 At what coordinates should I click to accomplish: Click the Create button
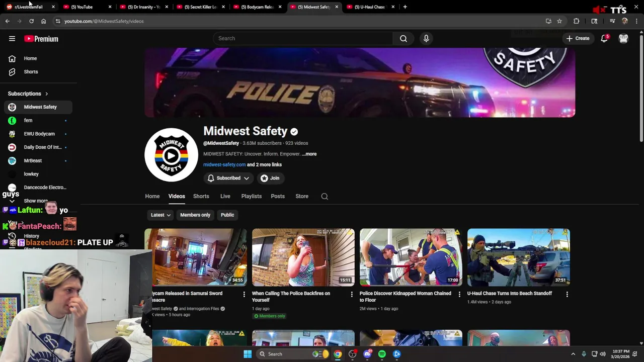click(x=578, y=38)
